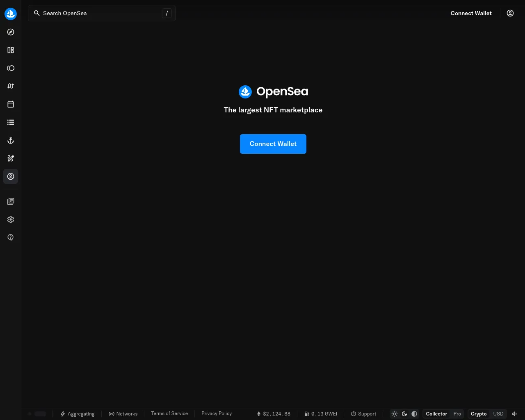Open Privacy Policy link

(217, 413)
